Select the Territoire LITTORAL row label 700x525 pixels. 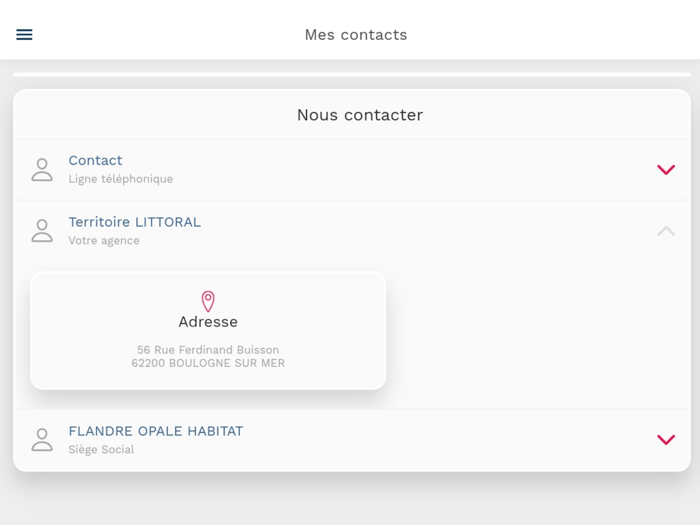coord(134,222)
